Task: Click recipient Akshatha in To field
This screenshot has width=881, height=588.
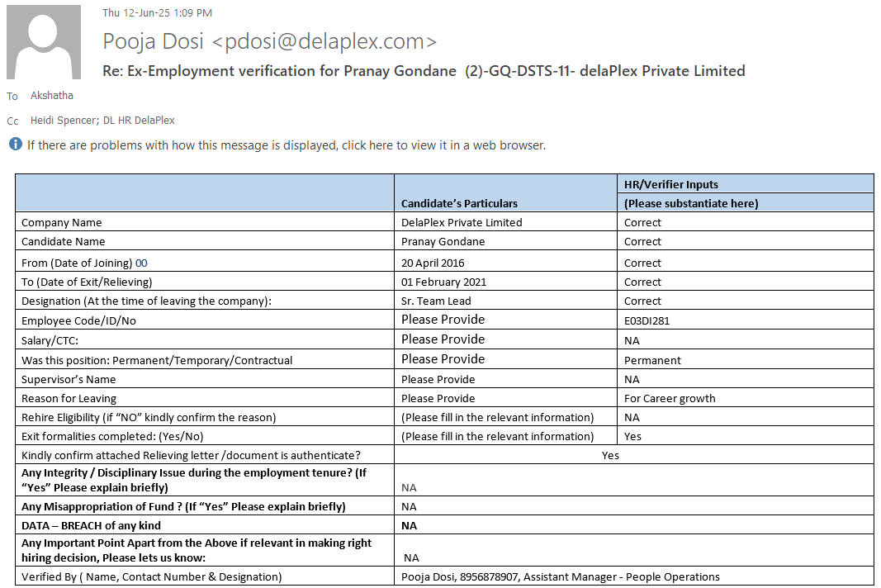Action: [x=52, y=96]
